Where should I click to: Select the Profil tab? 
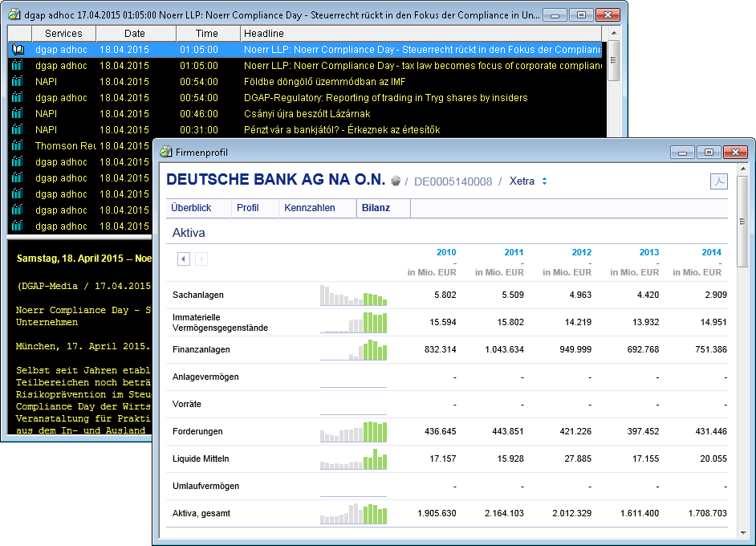tap(248, 208)
